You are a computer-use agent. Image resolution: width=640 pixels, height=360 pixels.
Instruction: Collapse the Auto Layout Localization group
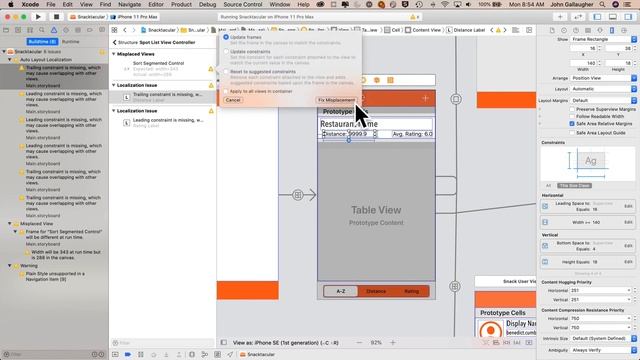pyautogui.click(x=10, y=60)
